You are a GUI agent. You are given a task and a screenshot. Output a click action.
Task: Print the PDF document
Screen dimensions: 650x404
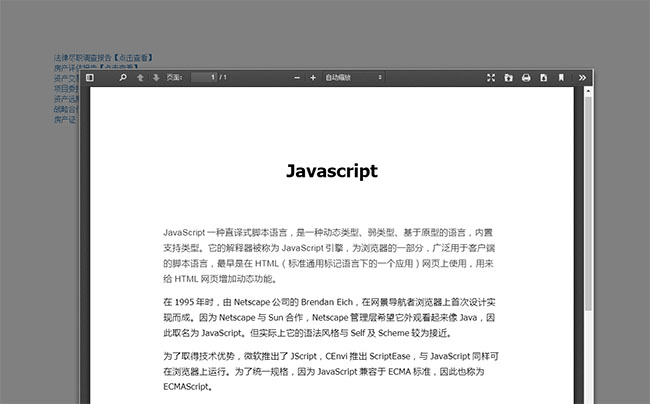(525, 77)
